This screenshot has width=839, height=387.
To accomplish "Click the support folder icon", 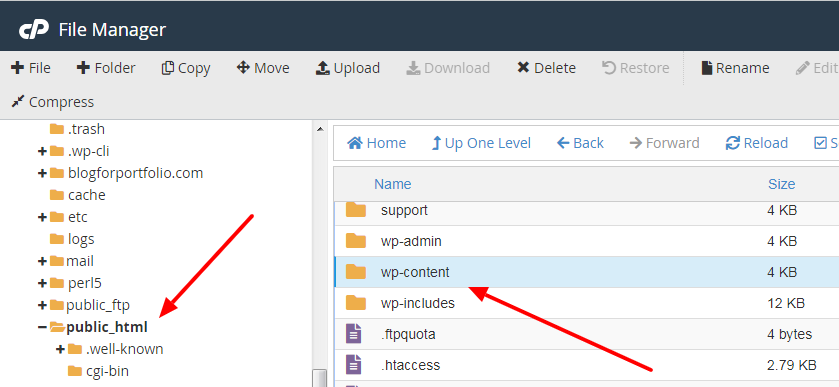I will [x=356, y=210].
